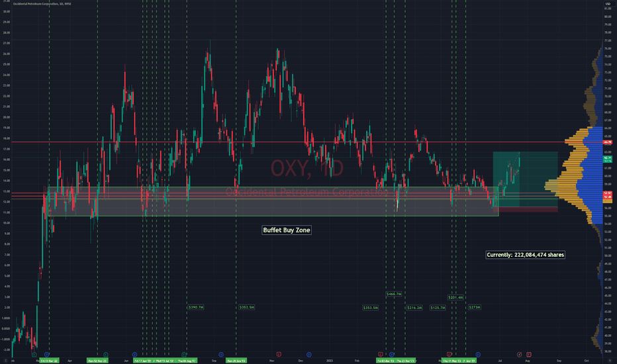Select the green long position profit box

coord(526,179)
